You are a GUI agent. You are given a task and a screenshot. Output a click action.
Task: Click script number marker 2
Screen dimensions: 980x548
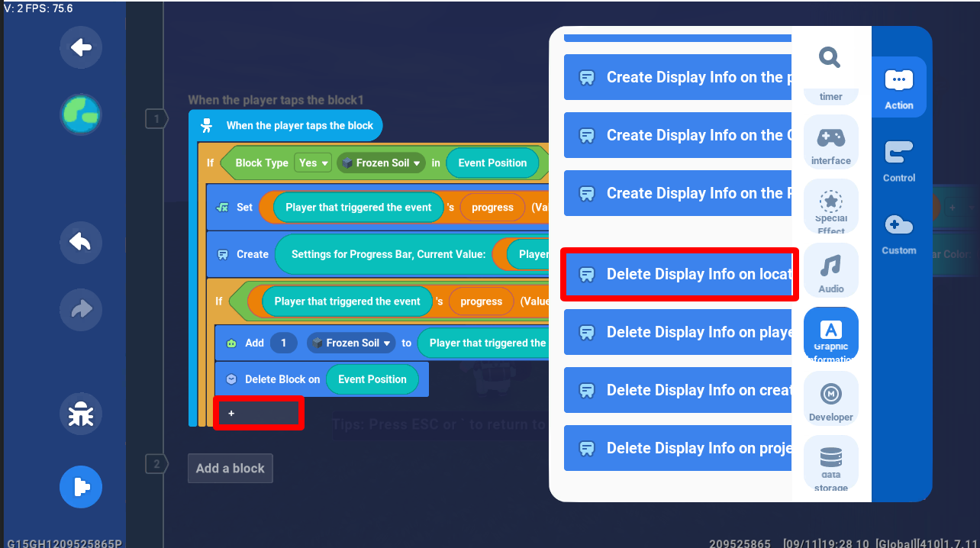[156, 463]
